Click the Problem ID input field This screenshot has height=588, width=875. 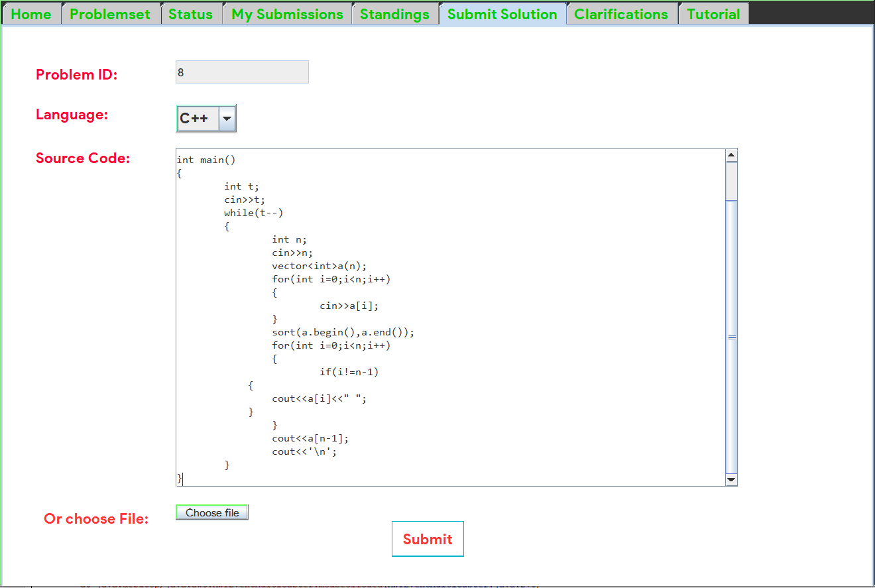coord(242,72)
